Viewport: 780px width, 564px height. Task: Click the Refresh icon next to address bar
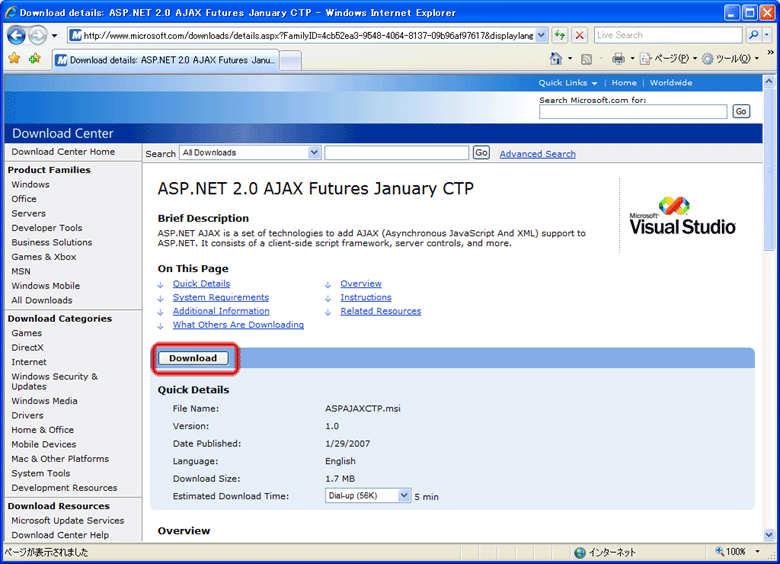pos(560,35)
